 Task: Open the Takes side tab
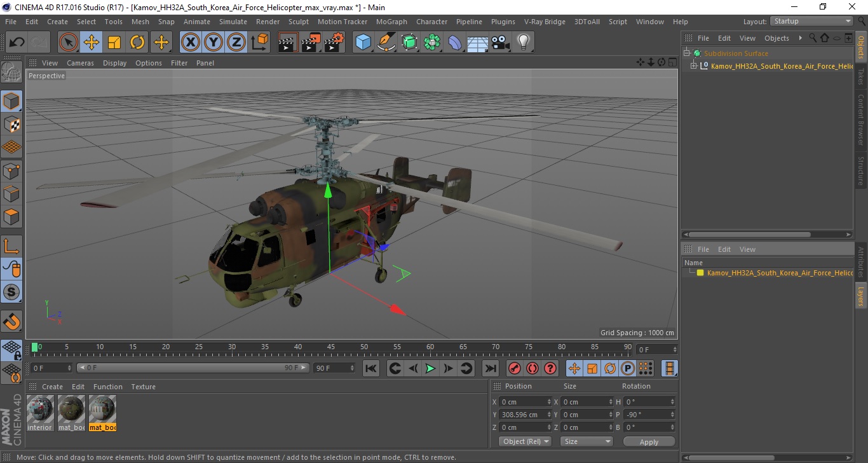tap(861, 76)
